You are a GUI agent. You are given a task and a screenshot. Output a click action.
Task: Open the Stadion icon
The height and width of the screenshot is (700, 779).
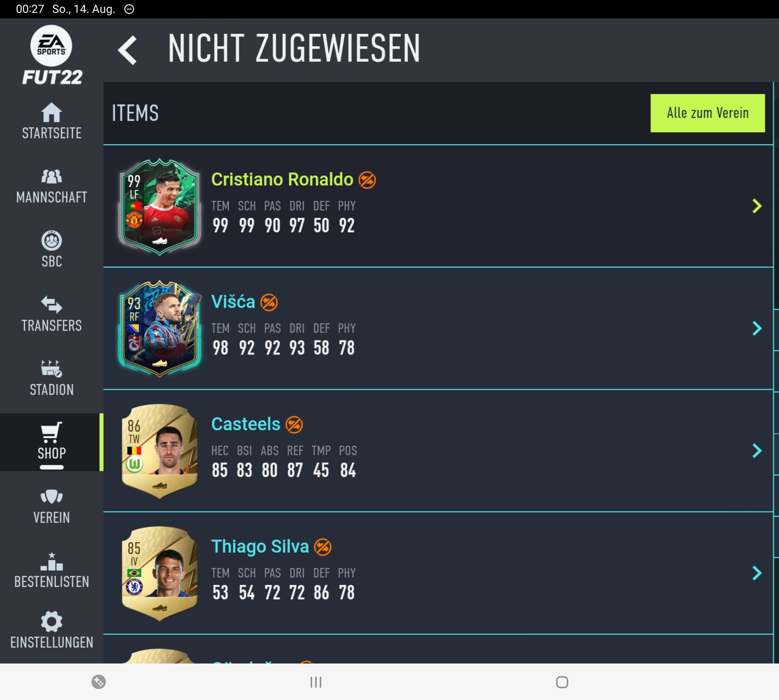pos(52,369)
